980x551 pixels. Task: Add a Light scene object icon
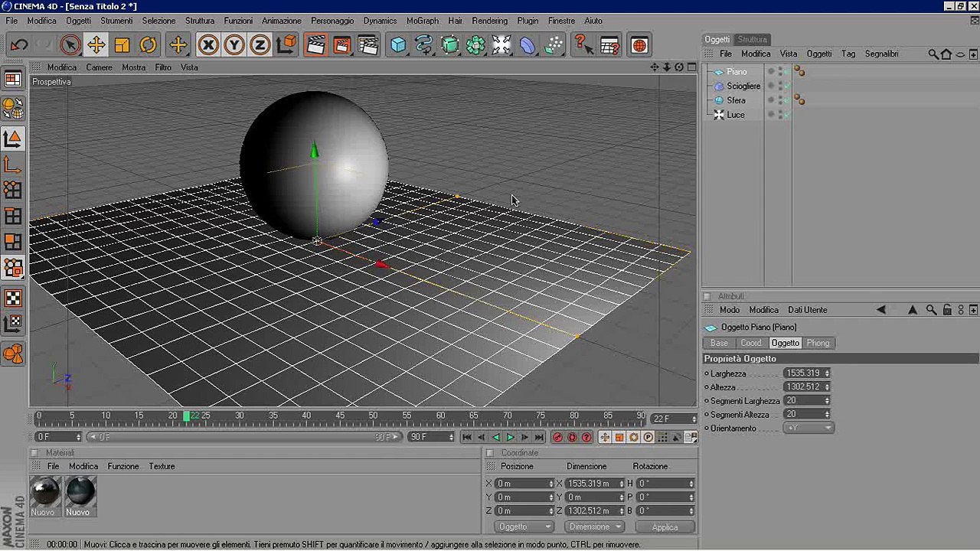coord(501,45)
